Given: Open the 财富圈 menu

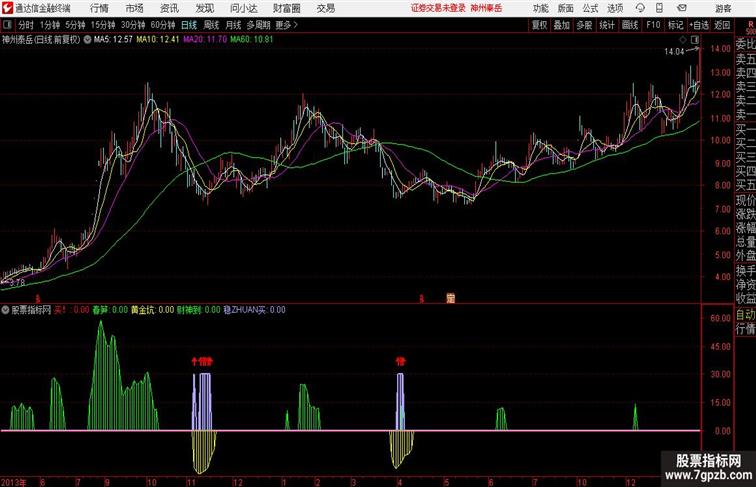Looking at the screenshot, I should (286, 8).
